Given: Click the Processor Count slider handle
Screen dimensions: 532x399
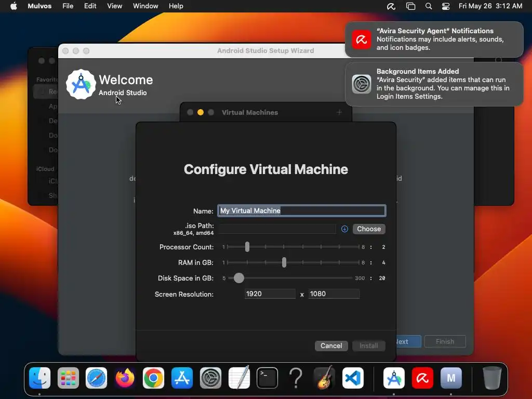Looking at the screenshot, I should click(x=247, y=247).
